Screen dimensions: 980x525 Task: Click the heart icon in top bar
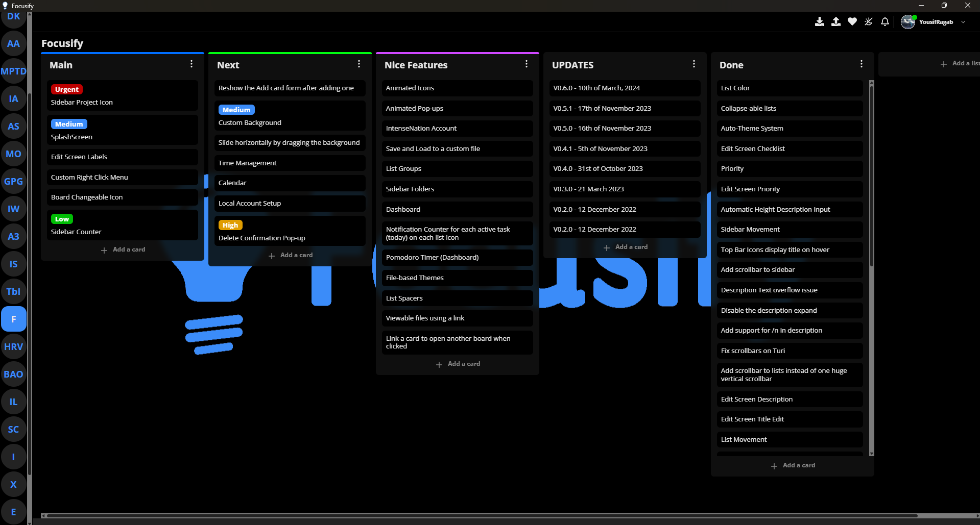point(852,21)
